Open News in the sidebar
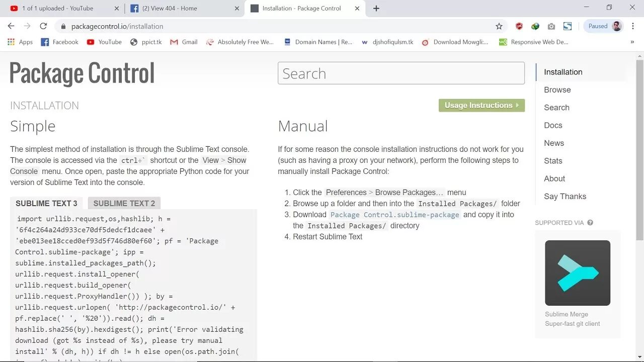Screen dimensions: 644x362 (x=554, y=143)
